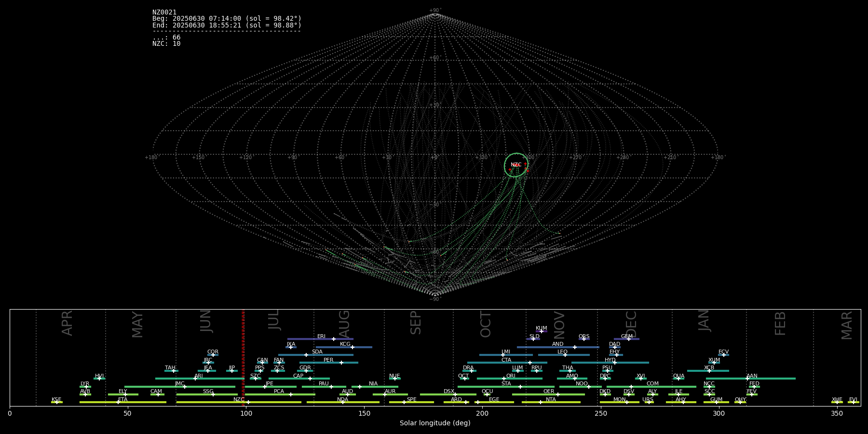Click the HYD shower label
The width and height of the screenshot is (868, 434).
point(610,360)
